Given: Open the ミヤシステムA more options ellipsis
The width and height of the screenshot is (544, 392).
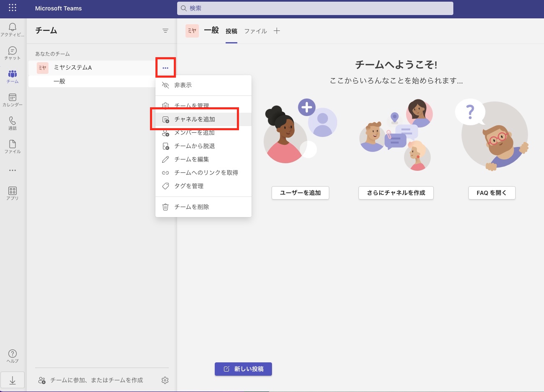Looking at the screenshot, I should 165,68.
